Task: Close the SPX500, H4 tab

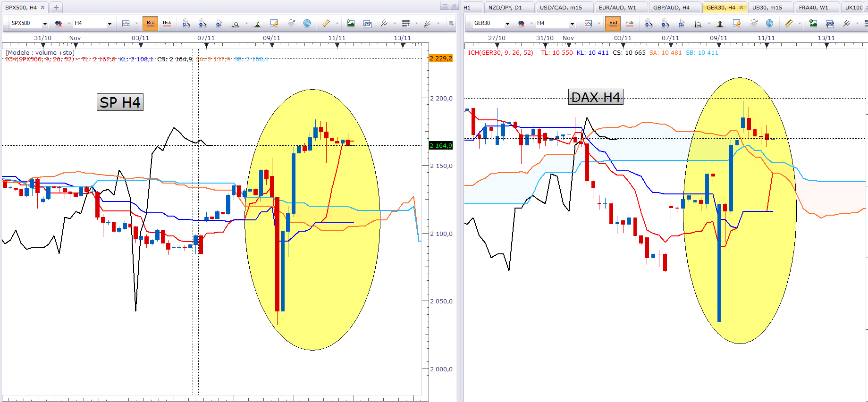Action: point(43,8)
